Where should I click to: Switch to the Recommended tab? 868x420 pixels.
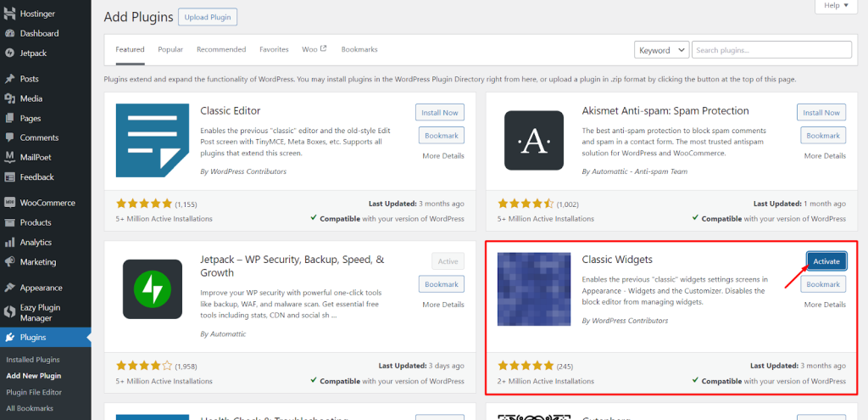click(221, 49)
